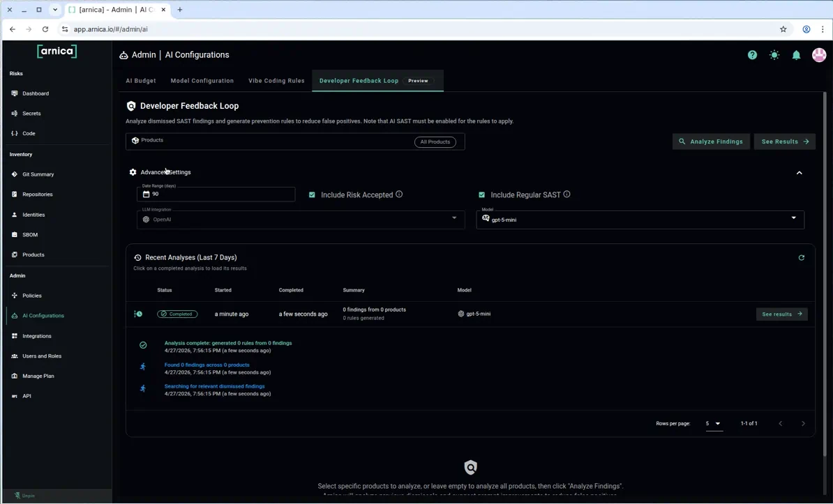Open new browser tab
The width and height of the screenshot is (833, 504).
pyautogui.click(x=179, y=10)
